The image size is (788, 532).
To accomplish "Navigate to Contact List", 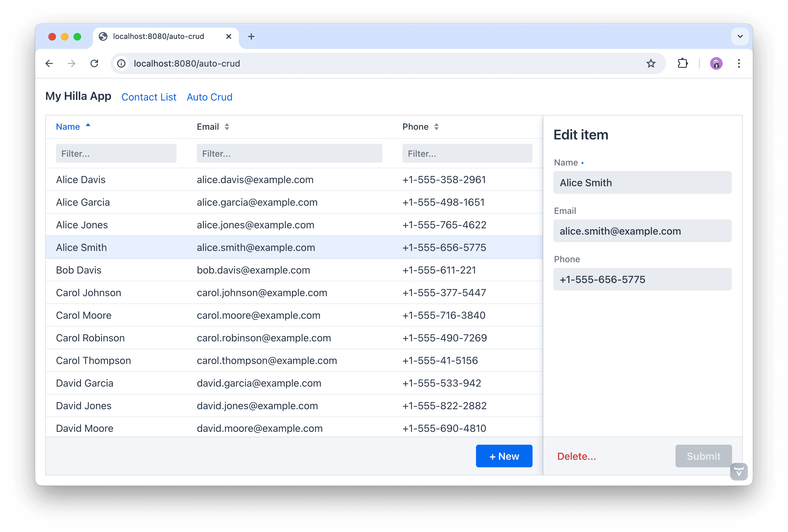I will click(149, 97).
